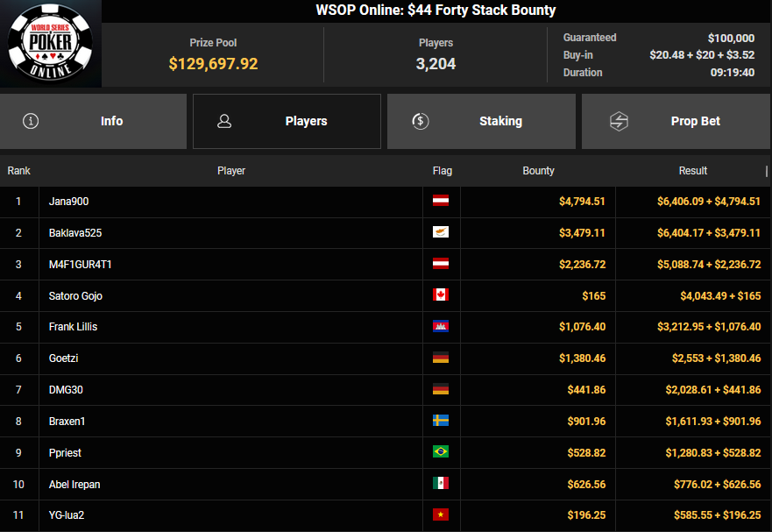Click the Prop Bet swap arrows icon
Viewport: 772px width, 532px height.
619,121
